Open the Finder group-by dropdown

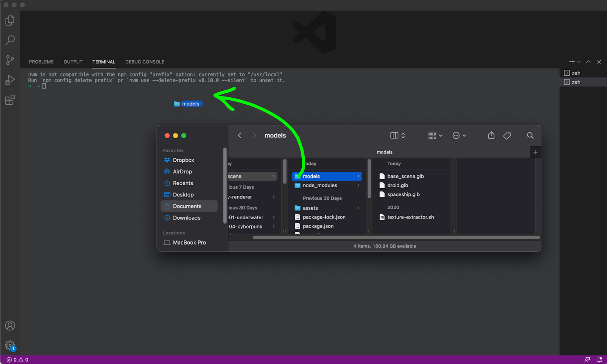coord(435,135)
